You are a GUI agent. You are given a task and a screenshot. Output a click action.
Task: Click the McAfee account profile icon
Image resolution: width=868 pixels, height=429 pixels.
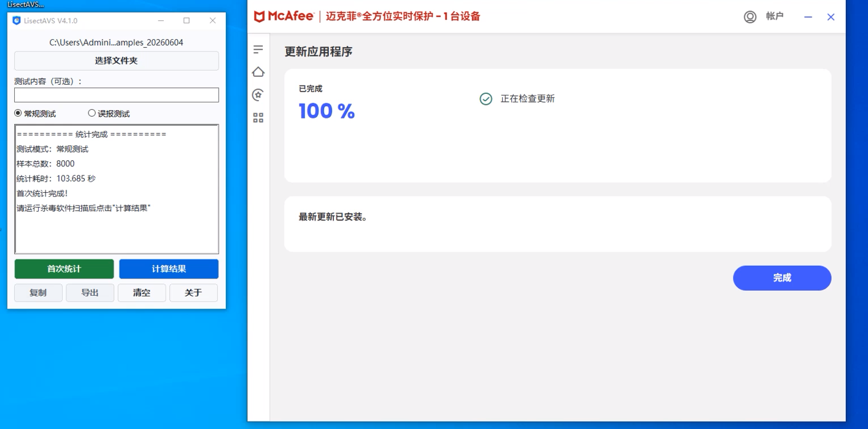tap(750, 17)
